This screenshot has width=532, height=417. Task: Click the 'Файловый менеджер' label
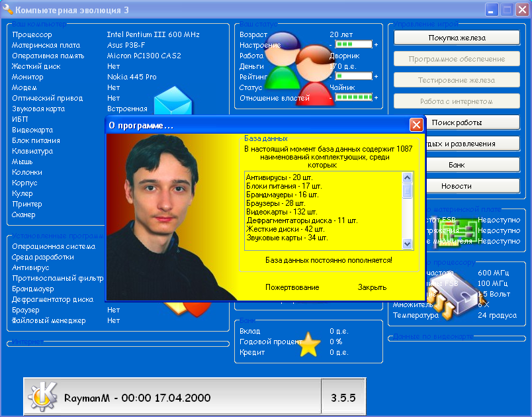[x=48, y=320]
